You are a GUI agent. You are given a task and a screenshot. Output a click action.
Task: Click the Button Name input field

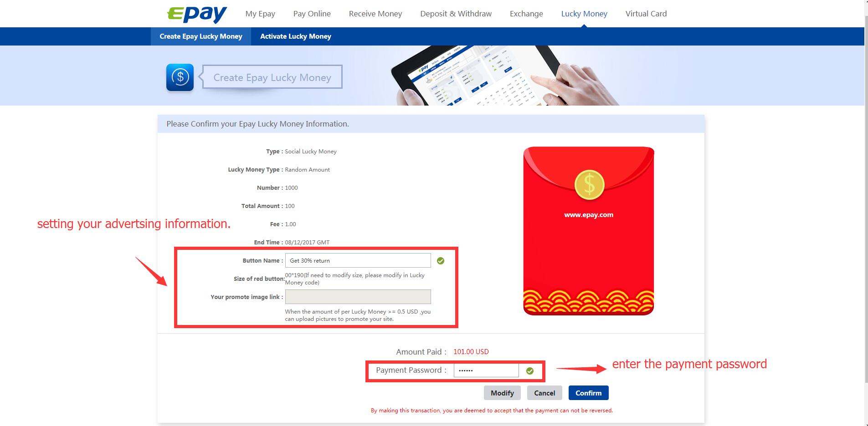(x=358, y=260)
